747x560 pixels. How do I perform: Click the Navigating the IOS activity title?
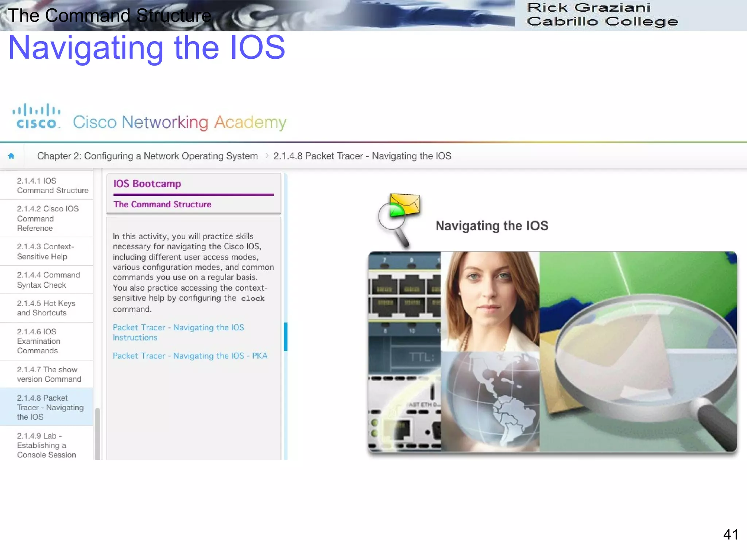coord(492,226)
